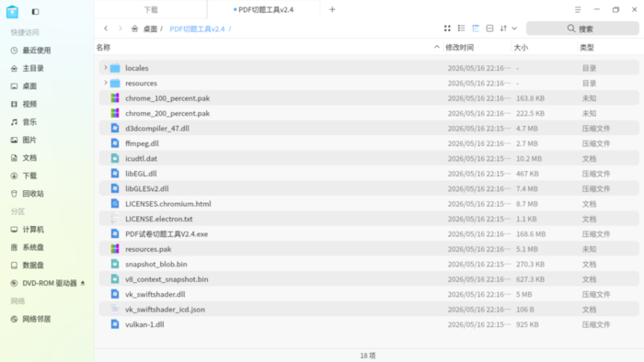Select the resources folder row
Image resolution: width=644 pixels, height=362 pixels.
(369, 84)
